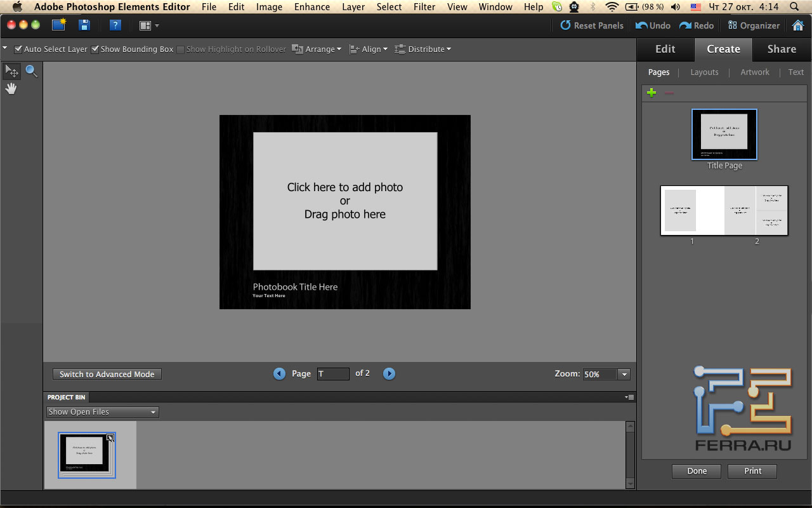This screenshot has width=812, height=508.
Task: Click the Save floppy disk icon
Action: [x=84, y=25]
